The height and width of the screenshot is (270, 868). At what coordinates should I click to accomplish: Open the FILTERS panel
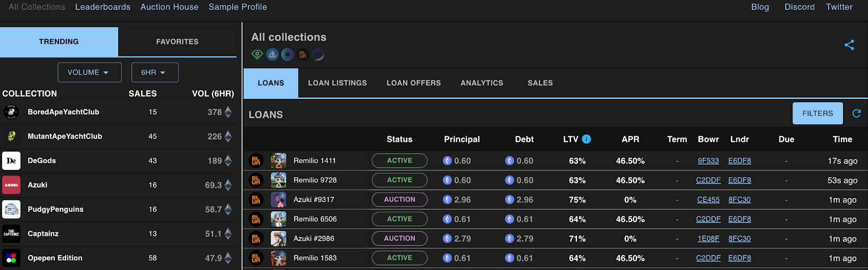[818, 113]
